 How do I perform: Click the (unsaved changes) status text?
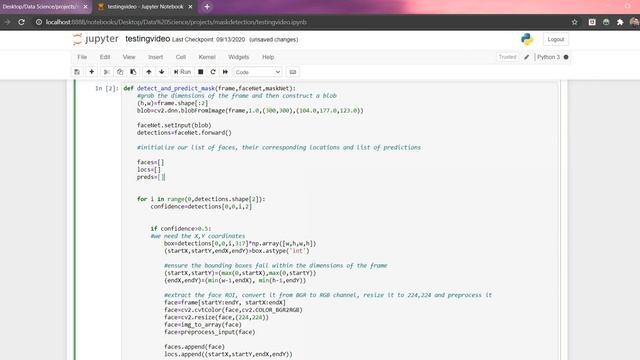(x=273, y=40)
